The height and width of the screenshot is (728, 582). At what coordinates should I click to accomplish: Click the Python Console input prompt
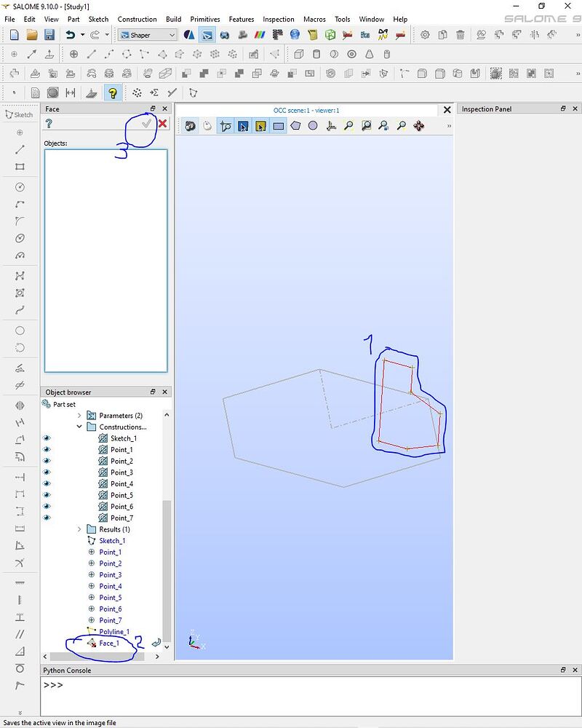click(53, 685)
